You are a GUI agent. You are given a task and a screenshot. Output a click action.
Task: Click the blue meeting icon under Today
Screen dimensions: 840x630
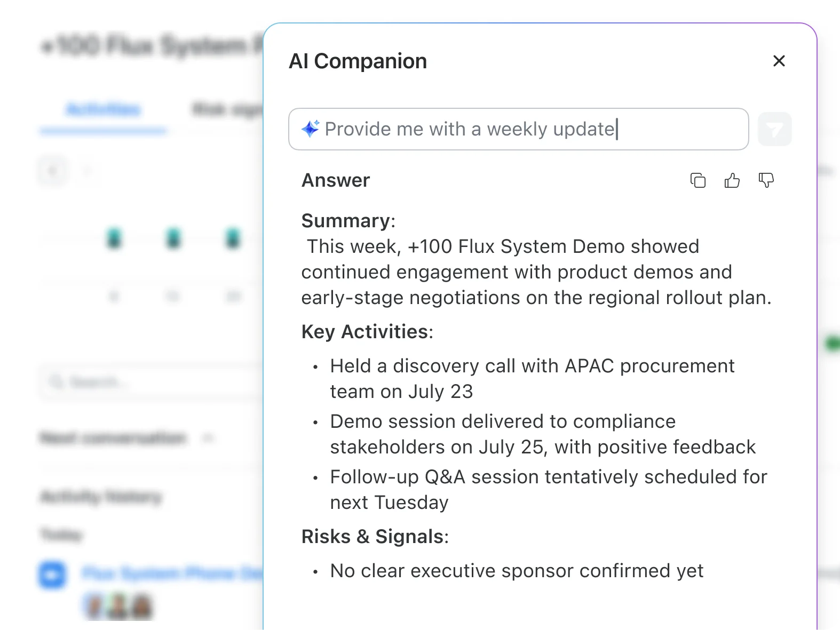pyautogui.click(x=52, y=575)
